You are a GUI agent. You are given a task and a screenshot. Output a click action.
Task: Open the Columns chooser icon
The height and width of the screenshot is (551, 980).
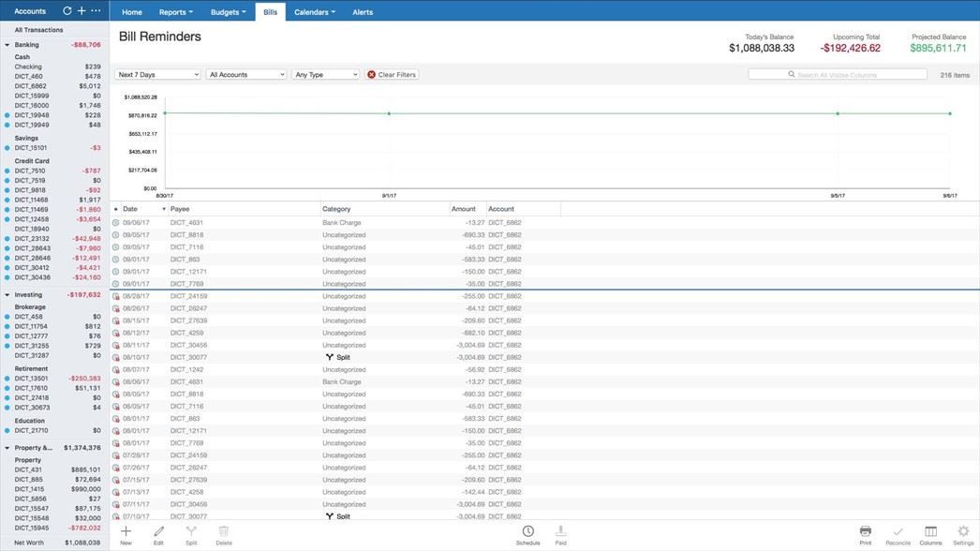coord(930,531)
